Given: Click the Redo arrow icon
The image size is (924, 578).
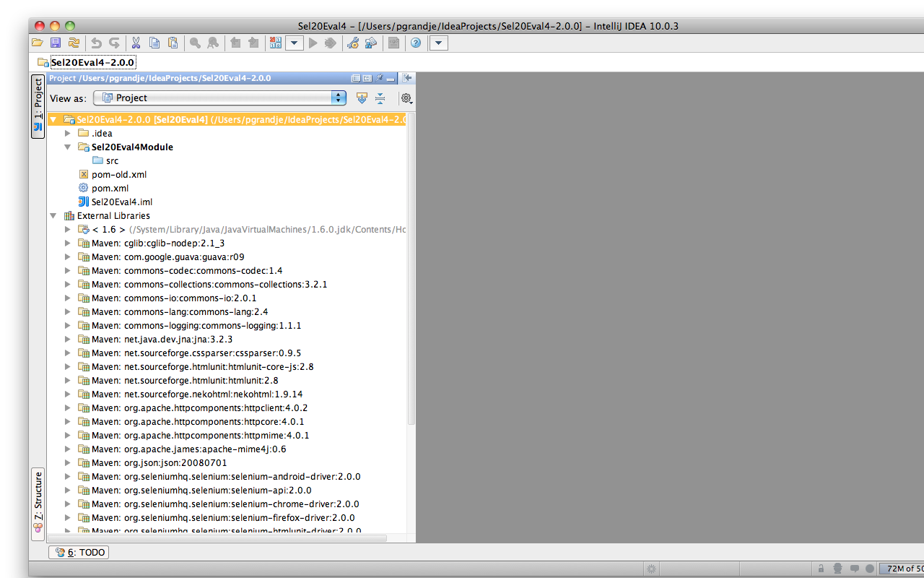Looking at the screenshot, I should pos(114,43).
